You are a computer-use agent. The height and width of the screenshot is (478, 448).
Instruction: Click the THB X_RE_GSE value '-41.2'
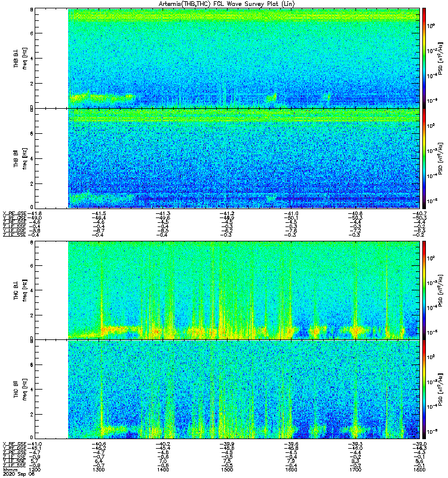[x=227, y=213]
